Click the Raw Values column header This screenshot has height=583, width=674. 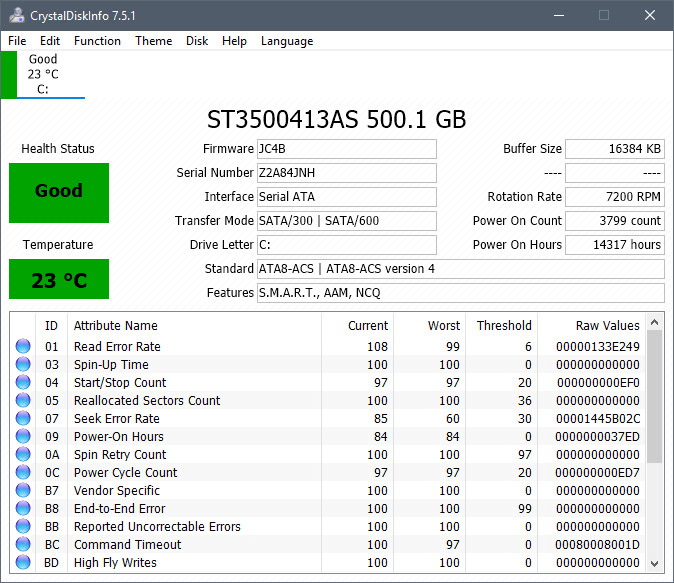pos(606,325)
